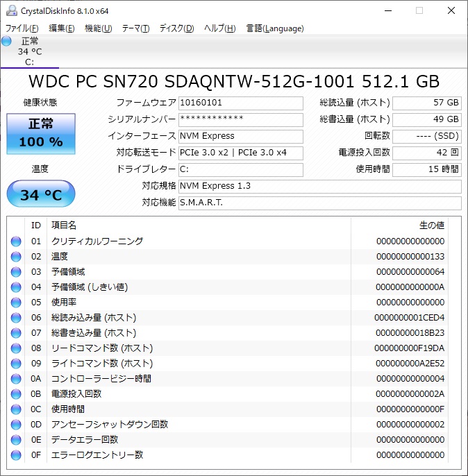Screen dimensions: 468x476
Task: Click the total host writes value 49 GB
Action: pos(427,119)
